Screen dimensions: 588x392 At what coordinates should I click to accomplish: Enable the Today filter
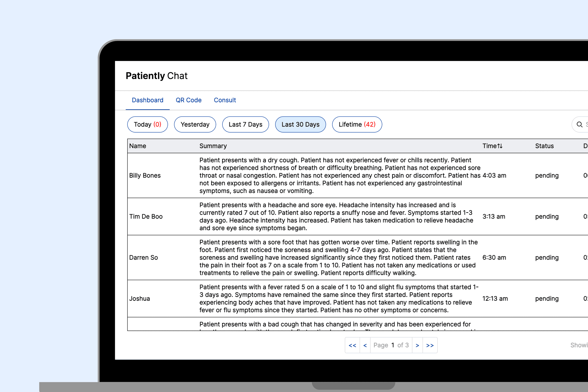pyautogui.click(x=147, y=124)
